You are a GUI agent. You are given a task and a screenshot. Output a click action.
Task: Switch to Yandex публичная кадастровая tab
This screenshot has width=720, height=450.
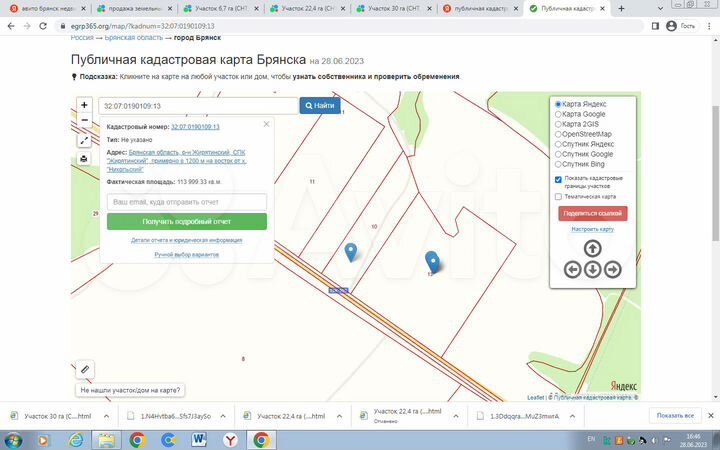click(x=481, y=9)
